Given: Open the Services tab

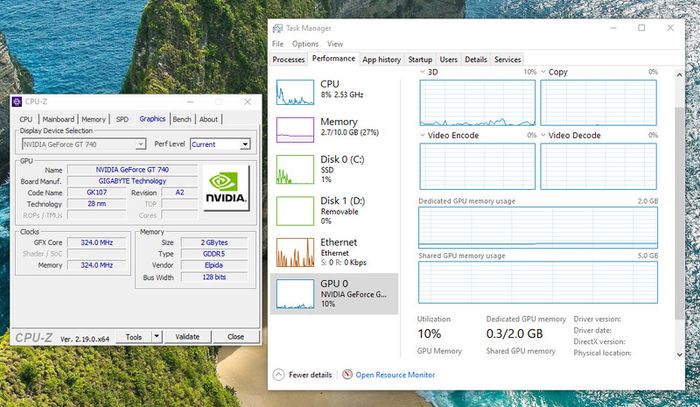Looking at the screenshot, I should pos(508,59).
